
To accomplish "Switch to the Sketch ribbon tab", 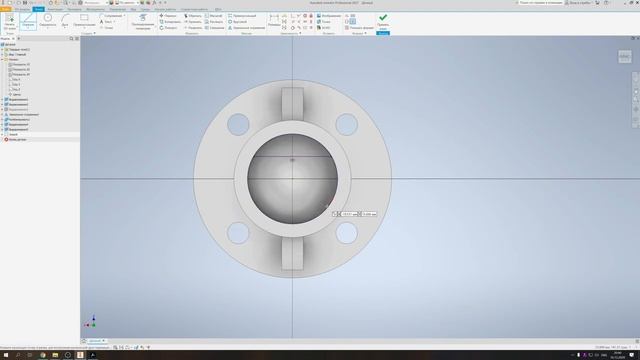I will coord(39,9).
